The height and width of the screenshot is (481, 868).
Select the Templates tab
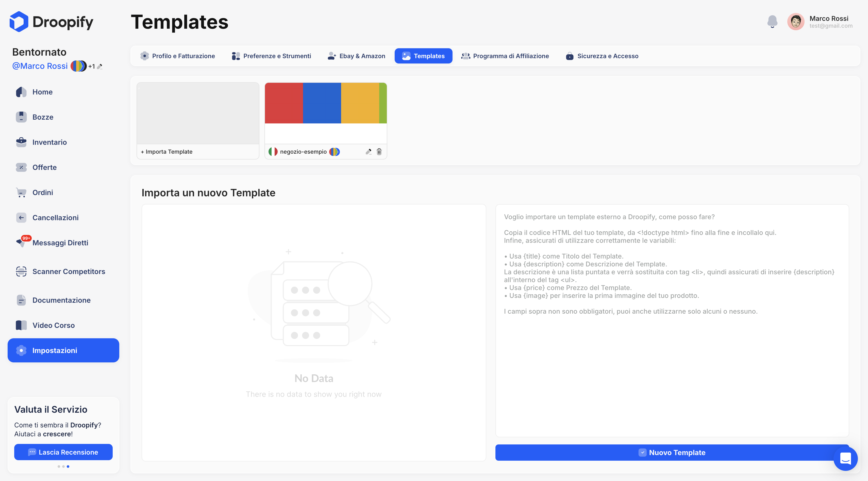[423, 56]
